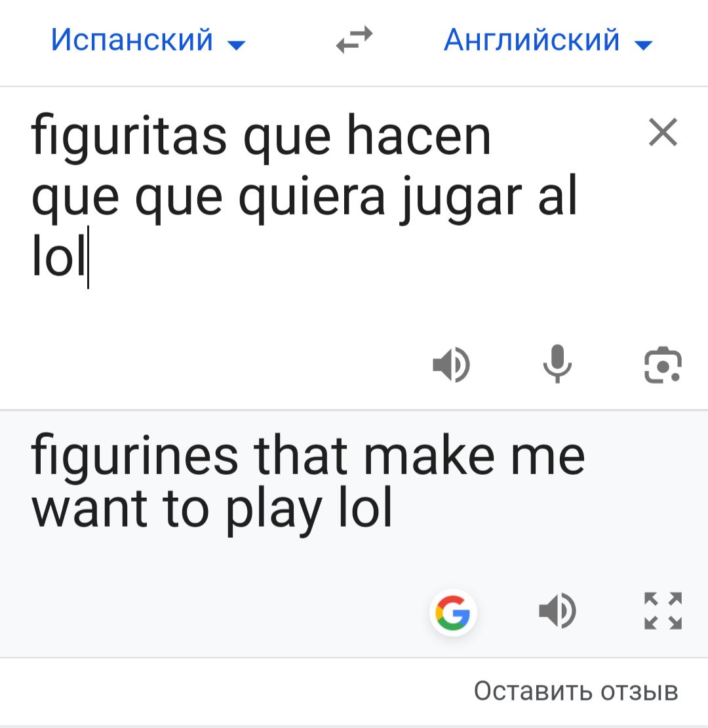
Task: Click the word "play" in the translation
Action: 274,511
